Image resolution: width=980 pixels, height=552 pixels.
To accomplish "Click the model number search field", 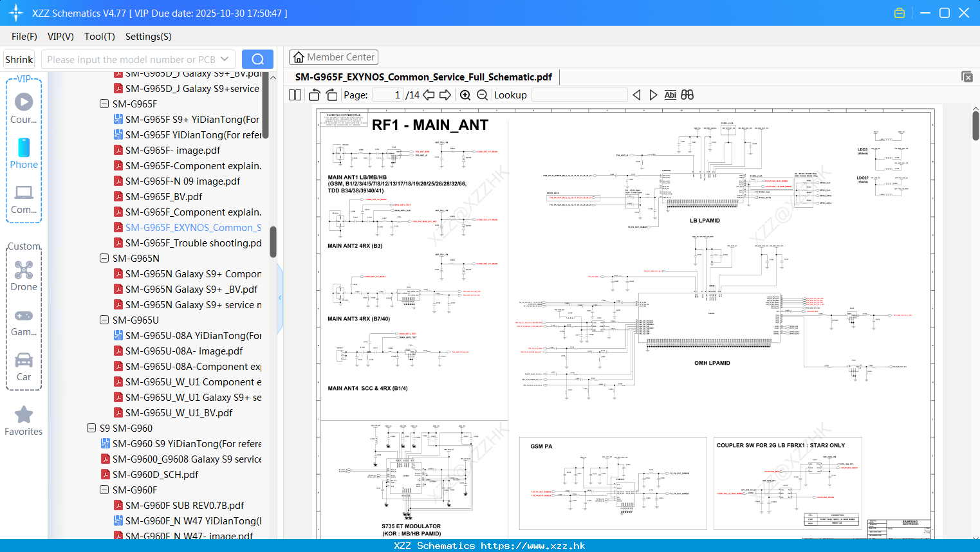I will [131, 59].
